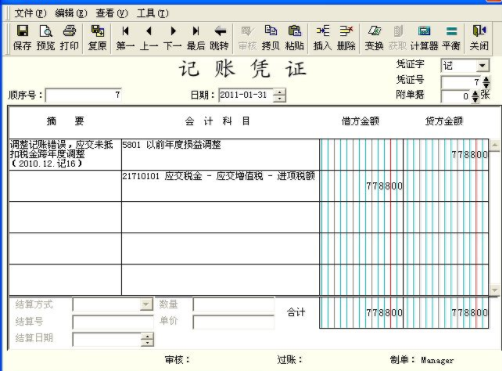
Task: Click the 平衡 (Balance) icon
Action: (x=451, y=38)
